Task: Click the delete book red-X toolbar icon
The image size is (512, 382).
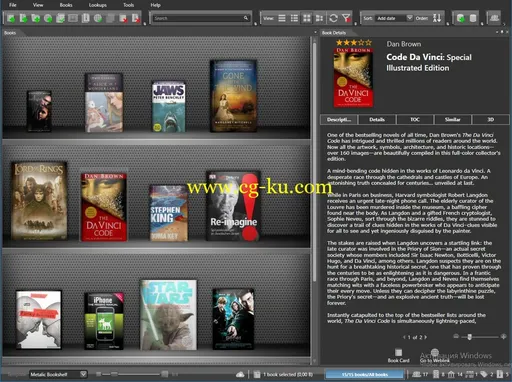Action: click(x=123, y=18)
